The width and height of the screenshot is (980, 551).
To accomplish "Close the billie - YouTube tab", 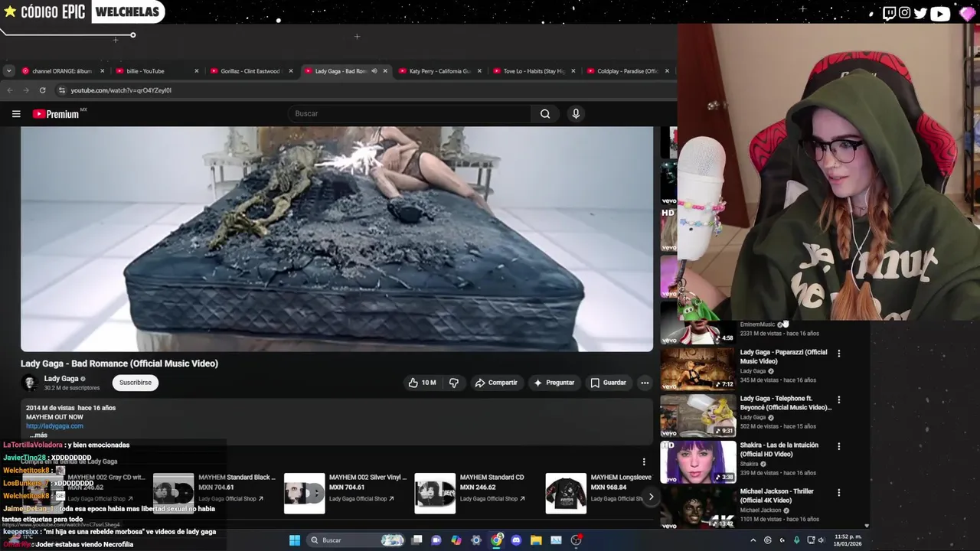I will [x=196, y=71].
